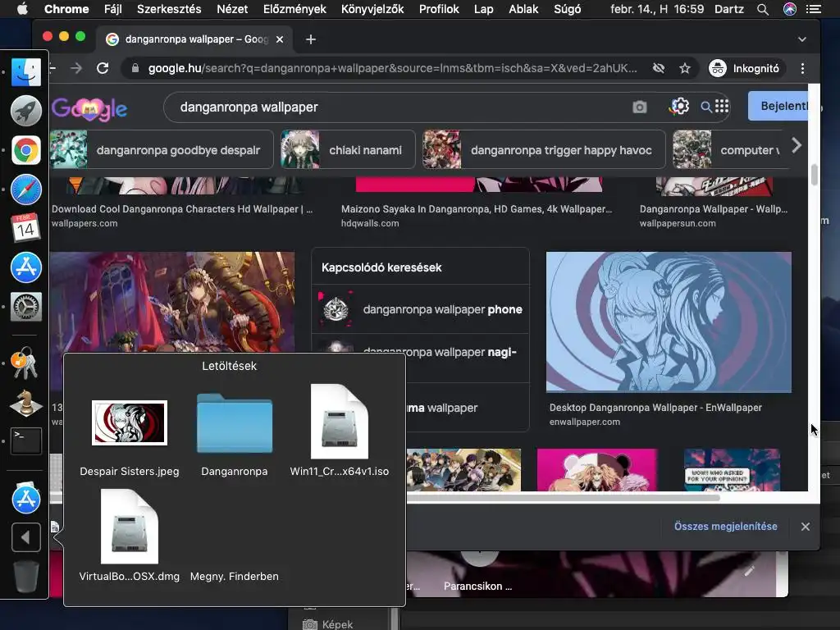Open the Ablak menu

(523, 9)
